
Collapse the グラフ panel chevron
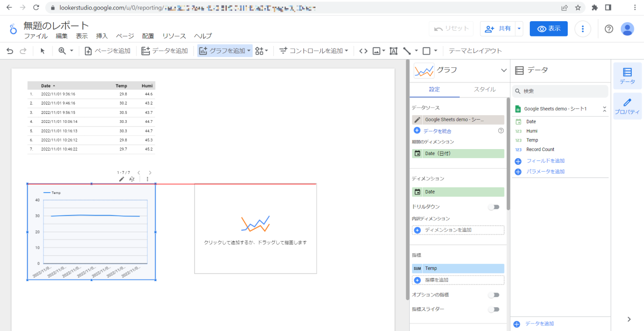504,70
